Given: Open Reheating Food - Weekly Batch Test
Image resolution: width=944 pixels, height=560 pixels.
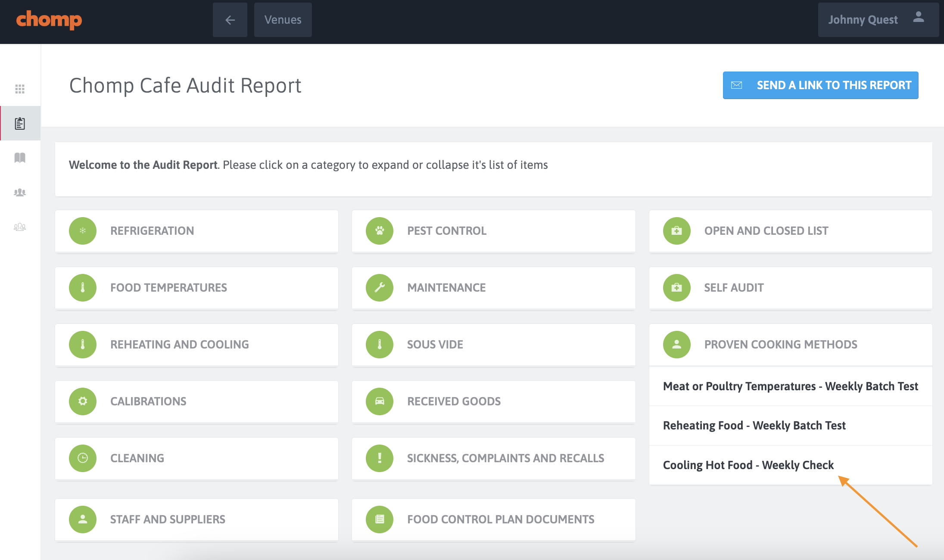Looking at the screenshot, I should point(754,426).
